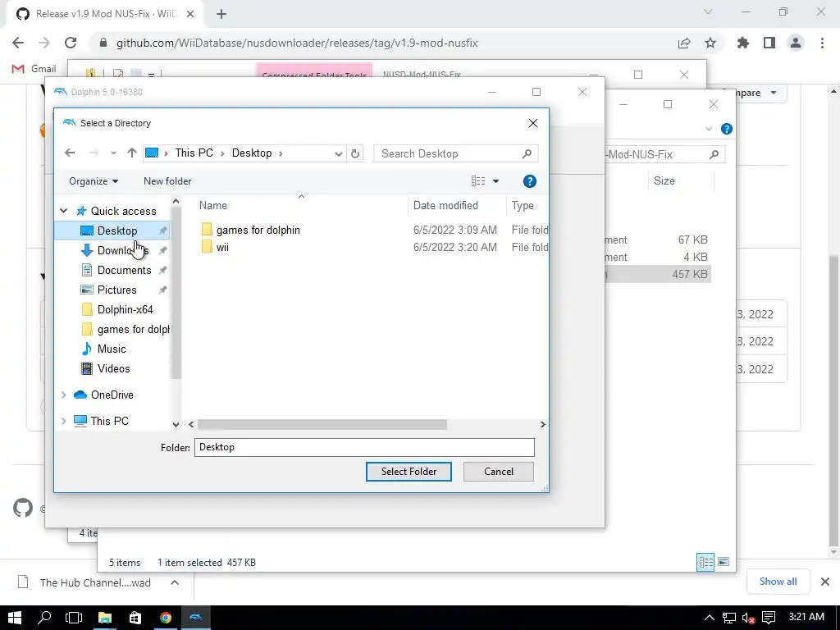Go back in the Select a Directory dialog
Screen dimensions: 840x630
pos(70,153)
